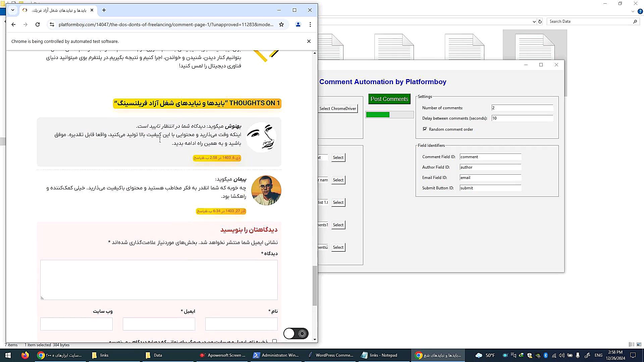The image size is (644, 362).
Task: Close the Platformboy article tab
Action: coord(92,10)
